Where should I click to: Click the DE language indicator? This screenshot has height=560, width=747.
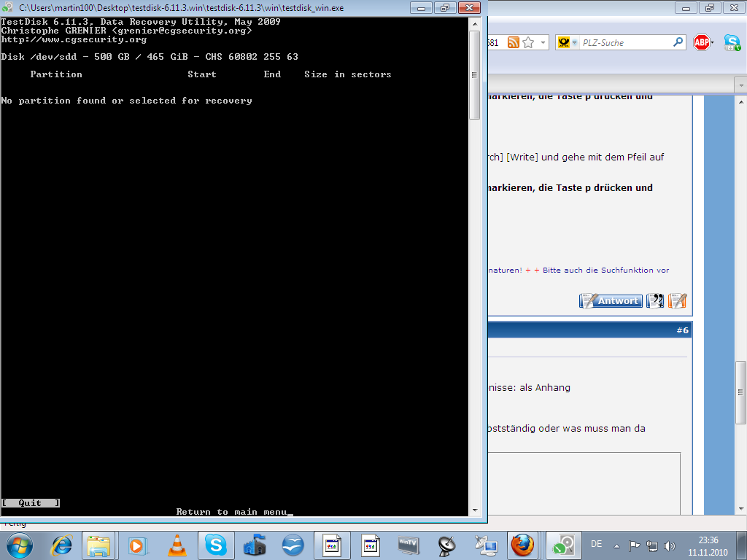[597, 544]
